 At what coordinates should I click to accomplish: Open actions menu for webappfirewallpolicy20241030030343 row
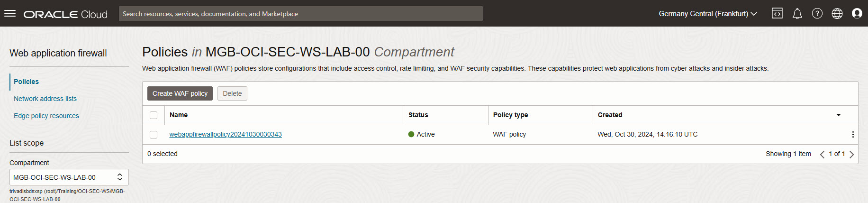853,135
